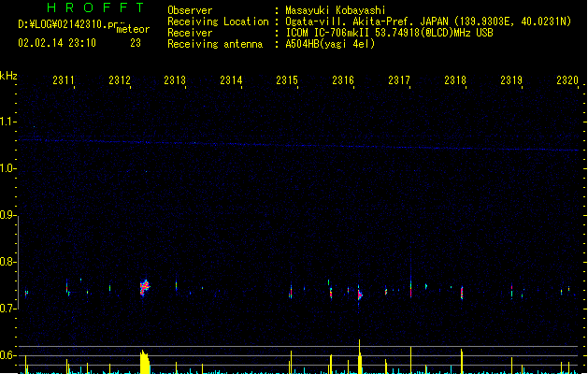Viewport: 588px width, 374px height.
Task: Click the meteor label
Action: click(x=133, y=29)
